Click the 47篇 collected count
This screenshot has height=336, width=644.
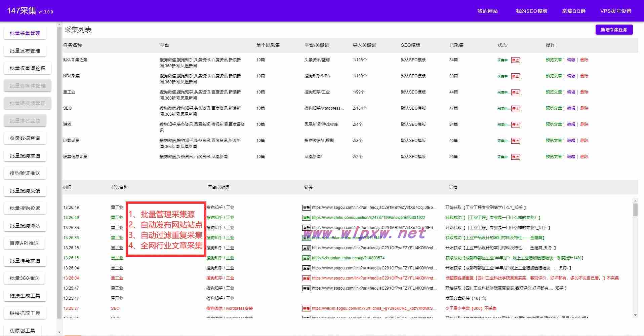click(x=453, y=108)
